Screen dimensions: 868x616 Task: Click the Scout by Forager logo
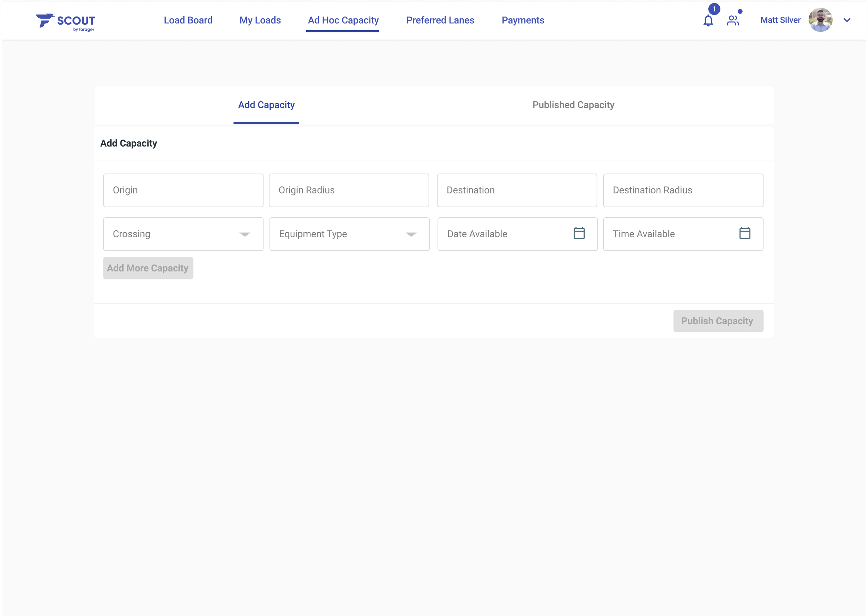[x=66, y=22]
